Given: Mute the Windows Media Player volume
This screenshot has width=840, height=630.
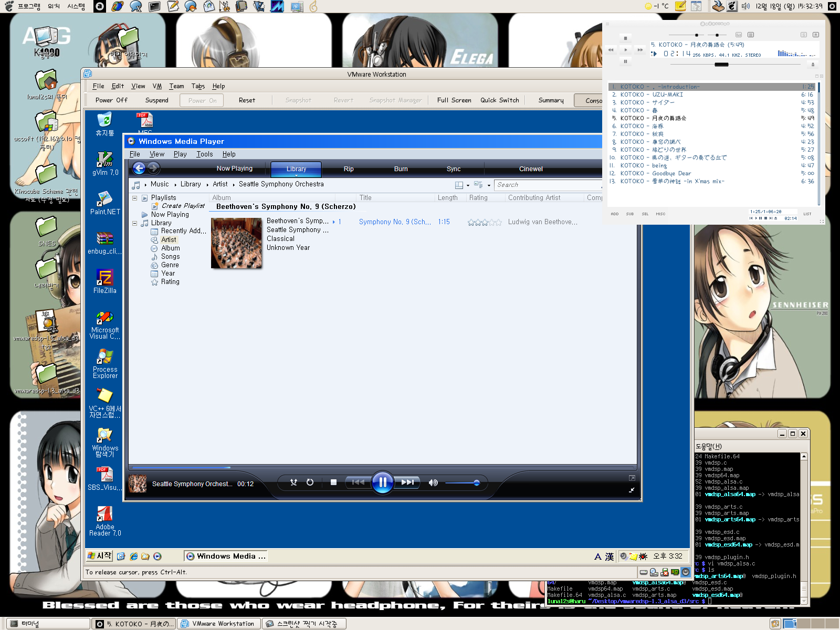Looking at the screenshot, I should point(433,482).
